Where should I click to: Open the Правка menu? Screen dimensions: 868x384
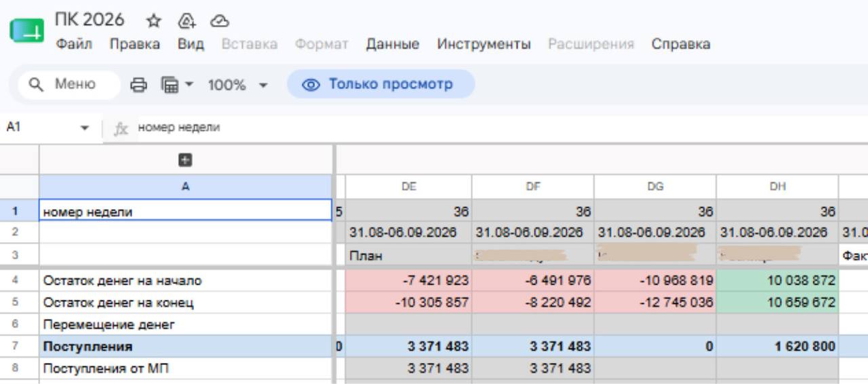click(134, 44)
